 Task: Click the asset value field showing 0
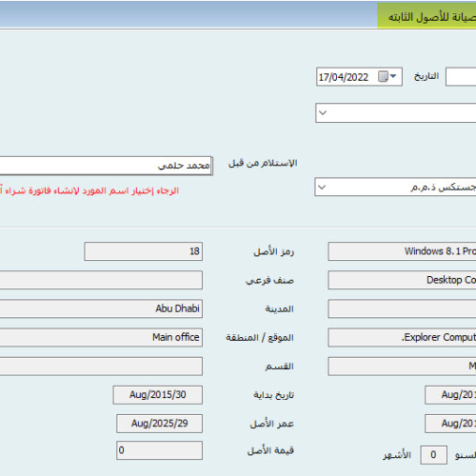[159, 450]
